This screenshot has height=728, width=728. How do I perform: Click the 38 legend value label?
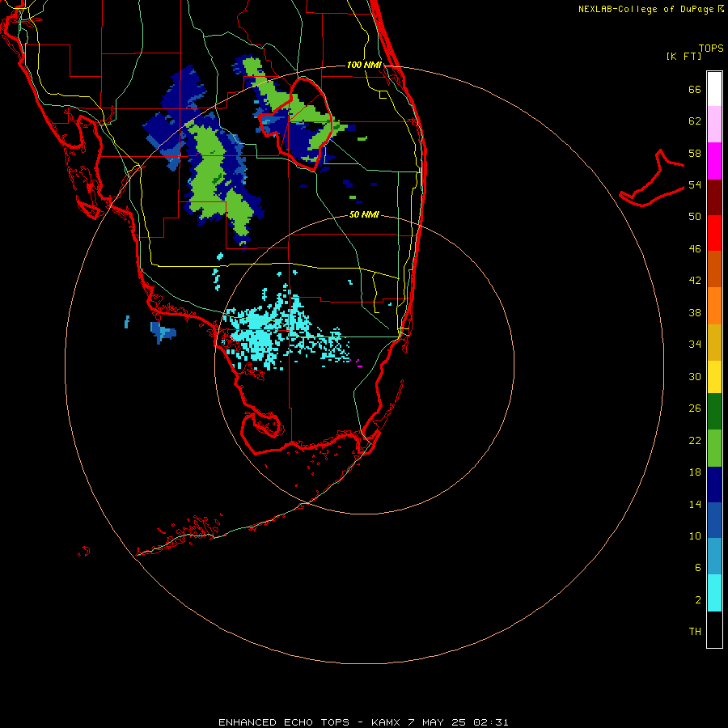pos(695,313)
